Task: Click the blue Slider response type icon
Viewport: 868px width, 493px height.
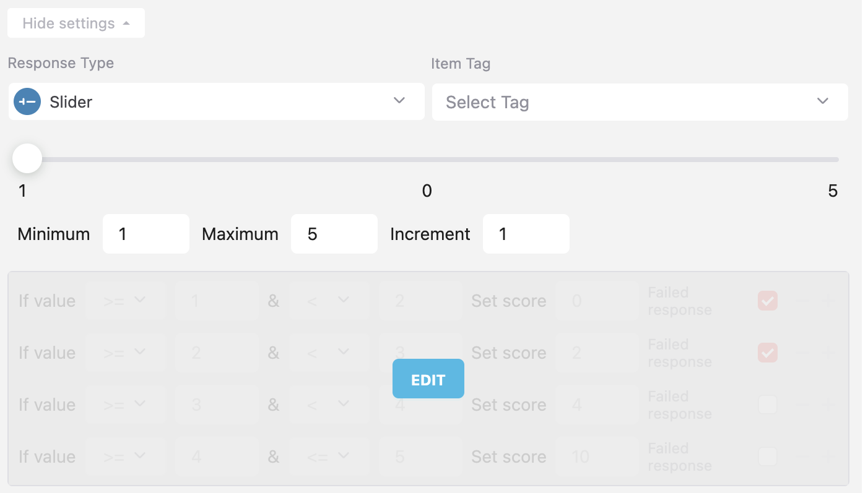Action: [27, 101]
